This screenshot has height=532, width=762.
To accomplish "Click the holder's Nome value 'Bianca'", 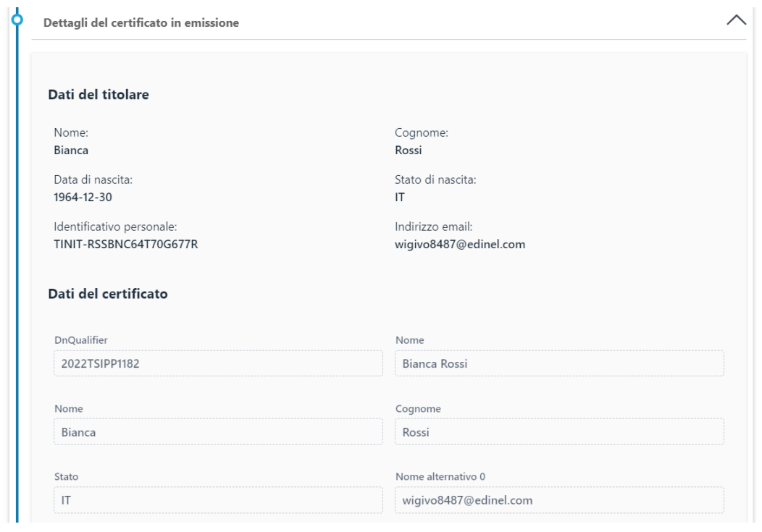I will coord(72,150).
